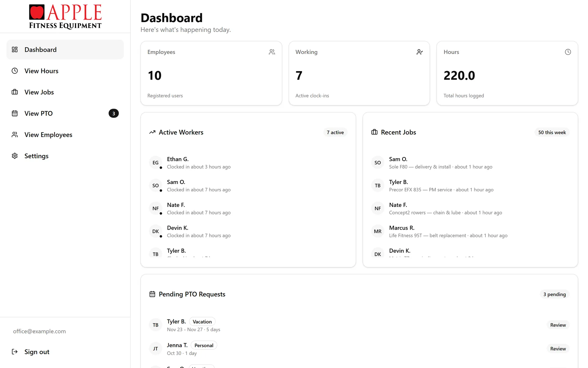Click the Oct 30 · 1 day text

[182, 353]
